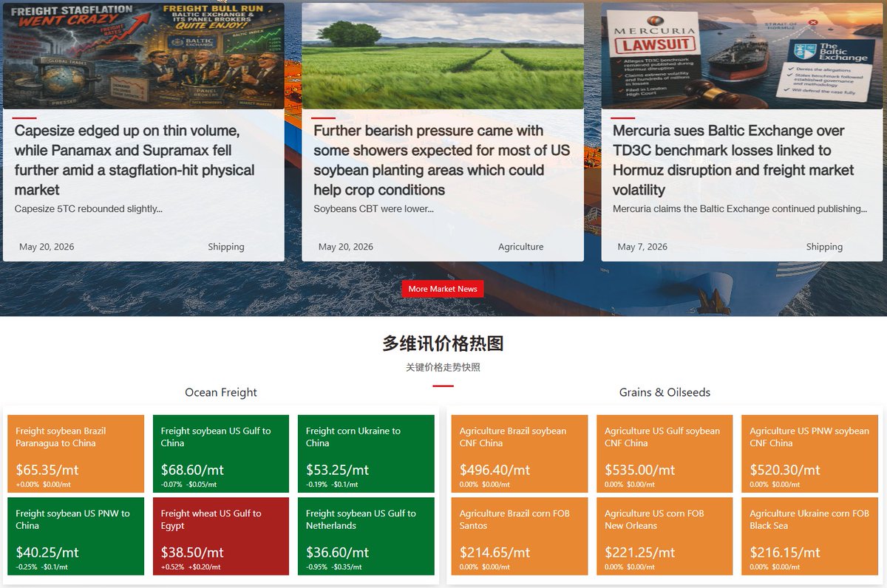Click the Ocean Freight section heading
The width and height of the screenshot is (887, 588).
221,392
